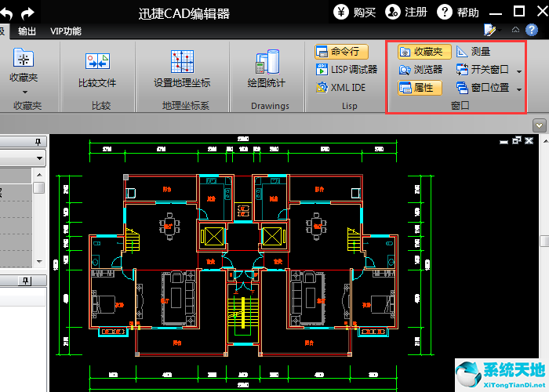Open the large 收藏夹 button dropdown
The width and height of the screenshot is (549, 392).
[24, 92]
